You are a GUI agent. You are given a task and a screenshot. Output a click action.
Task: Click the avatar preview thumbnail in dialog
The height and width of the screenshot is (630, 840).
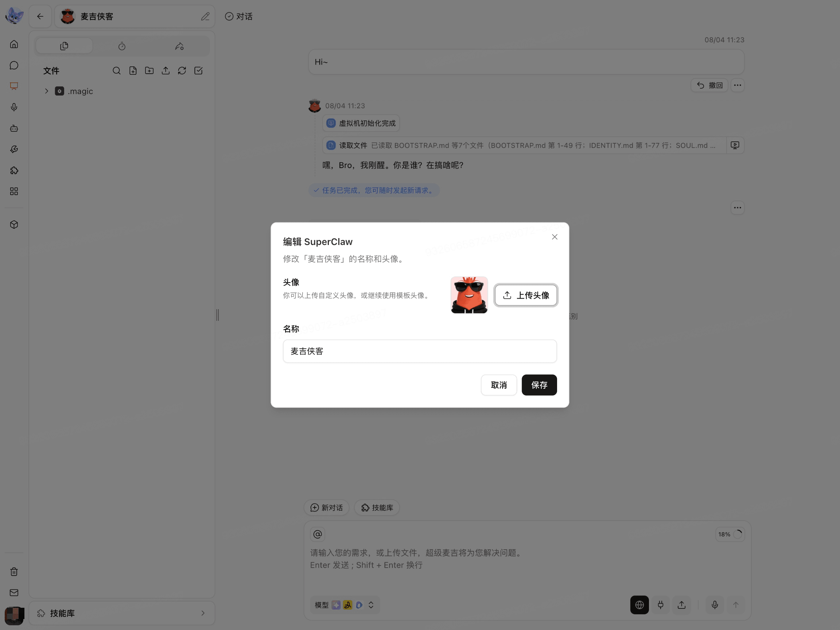pyautogui.click(x=469, y=295)
